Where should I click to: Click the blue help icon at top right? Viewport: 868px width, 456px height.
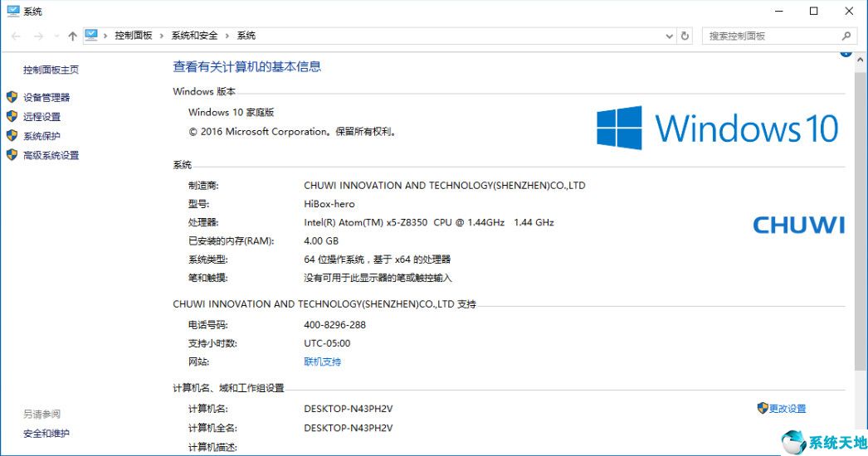click(x=846, y=53)
